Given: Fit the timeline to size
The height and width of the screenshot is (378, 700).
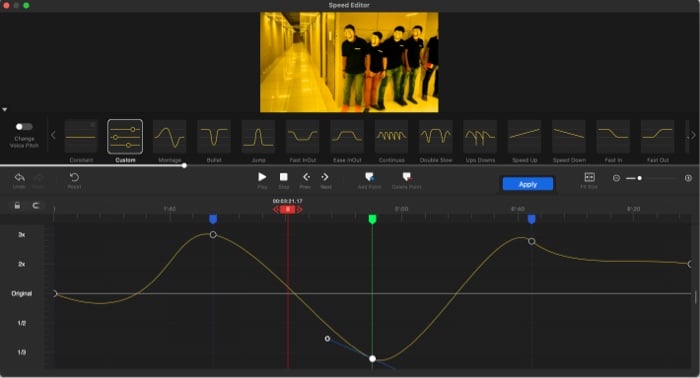Looking at the screenshot, I should pos(589,177).
